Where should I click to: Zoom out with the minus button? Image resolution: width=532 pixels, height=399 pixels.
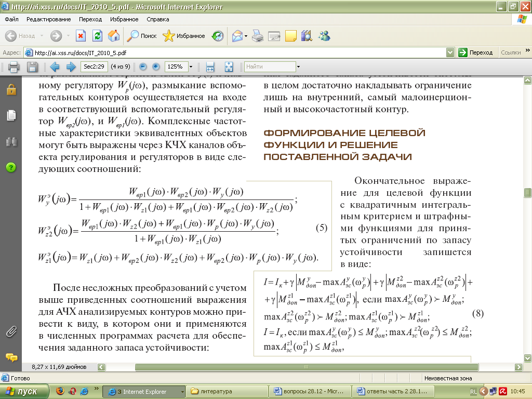[143, 66]
